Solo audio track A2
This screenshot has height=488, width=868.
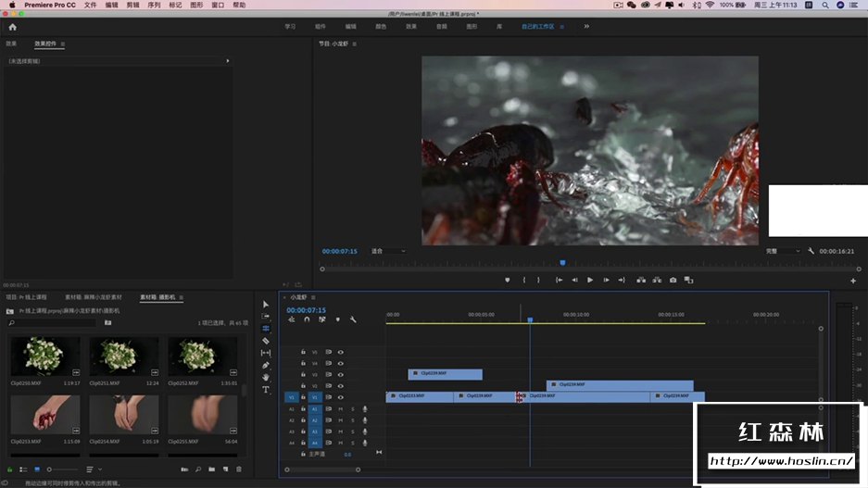352,420
